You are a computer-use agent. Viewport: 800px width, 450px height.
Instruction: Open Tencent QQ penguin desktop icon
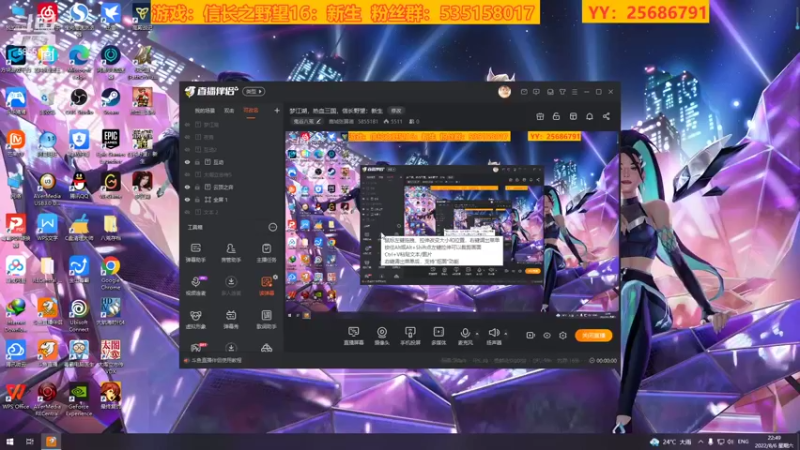[79, 185]
